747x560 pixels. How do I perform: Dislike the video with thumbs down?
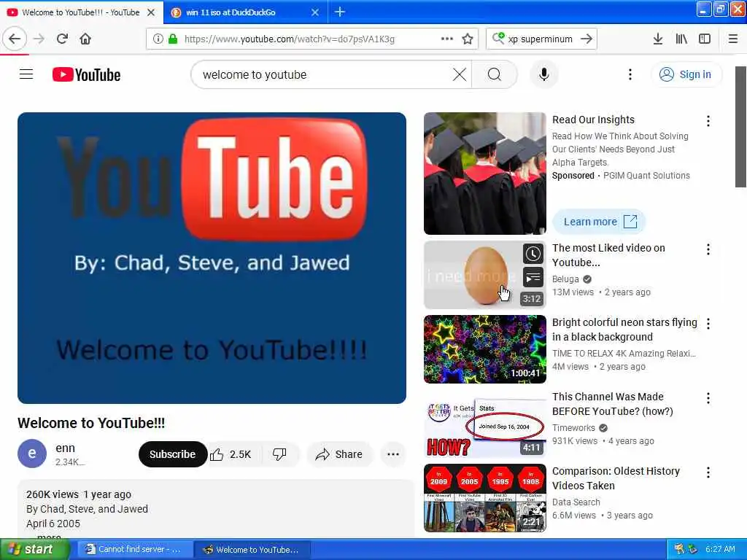(x=279, y=454)
